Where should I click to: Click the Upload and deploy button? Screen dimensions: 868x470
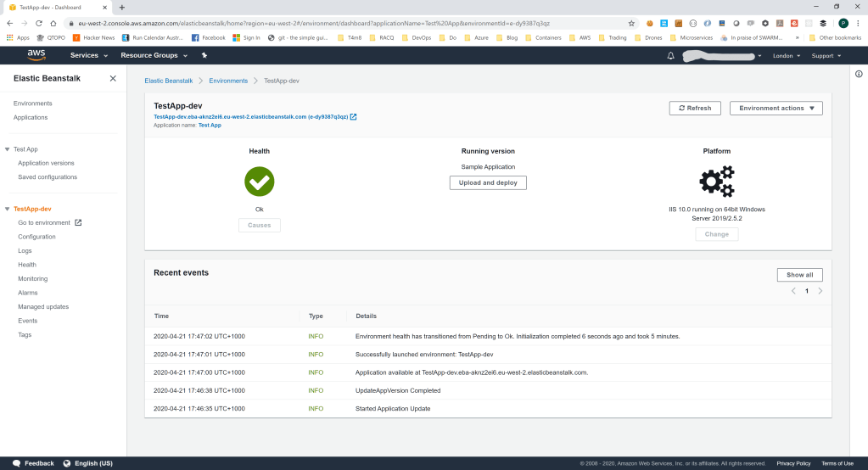click(488, 182)
